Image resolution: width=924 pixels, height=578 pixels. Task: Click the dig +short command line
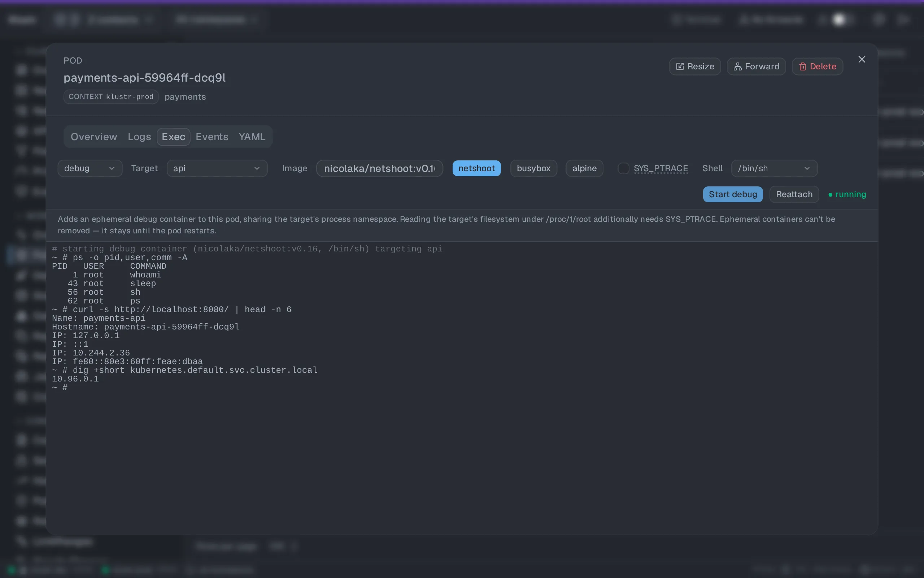tap(184, 370)
